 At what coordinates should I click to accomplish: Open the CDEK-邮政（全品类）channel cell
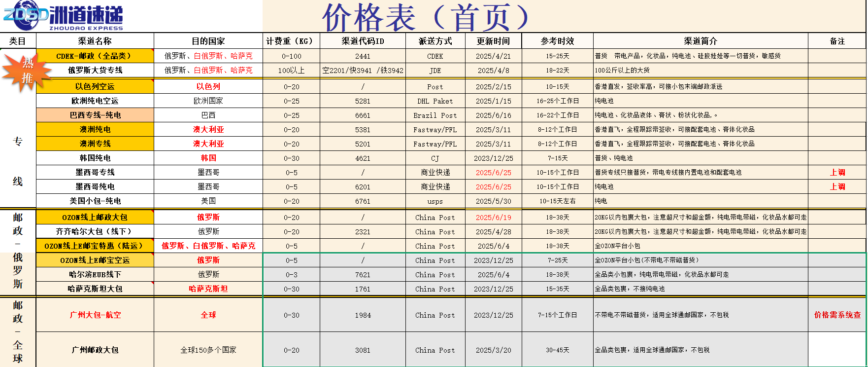pos(95,56)
